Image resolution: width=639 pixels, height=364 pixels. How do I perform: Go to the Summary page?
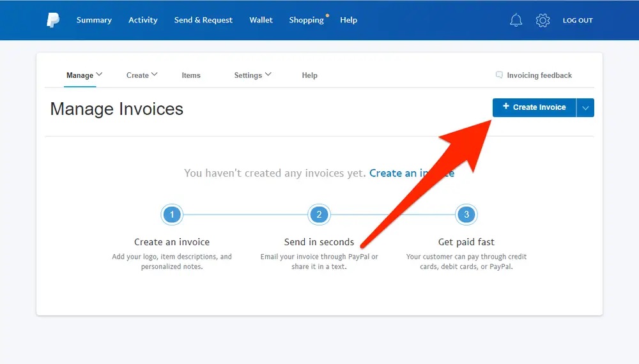pyautogui.click(x=94, y=20)
